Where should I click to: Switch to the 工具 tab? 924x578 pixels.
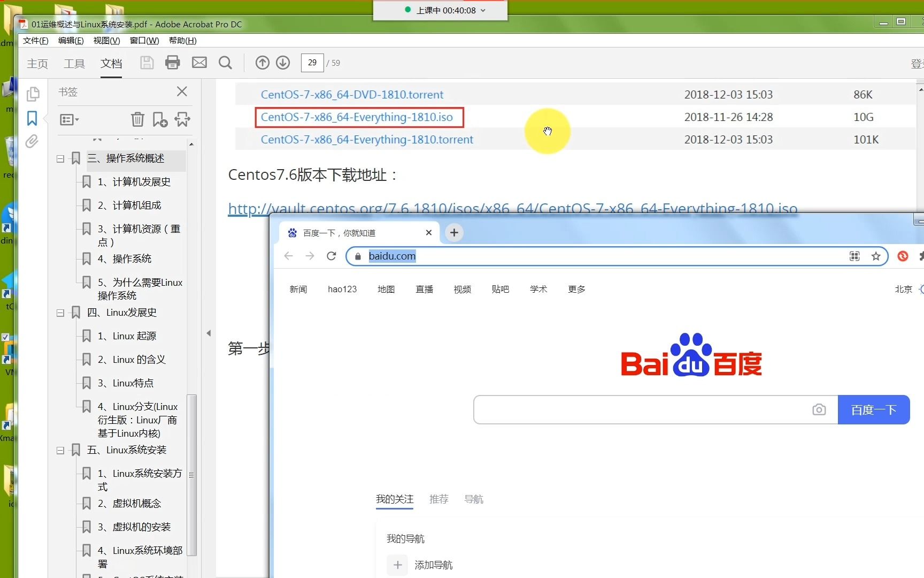click(x=74, y=64)
